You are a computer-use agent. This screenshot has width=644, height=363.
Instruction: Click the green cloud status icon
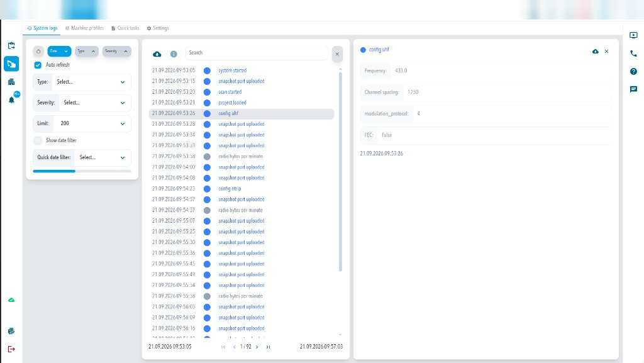[x=11, y=300]
